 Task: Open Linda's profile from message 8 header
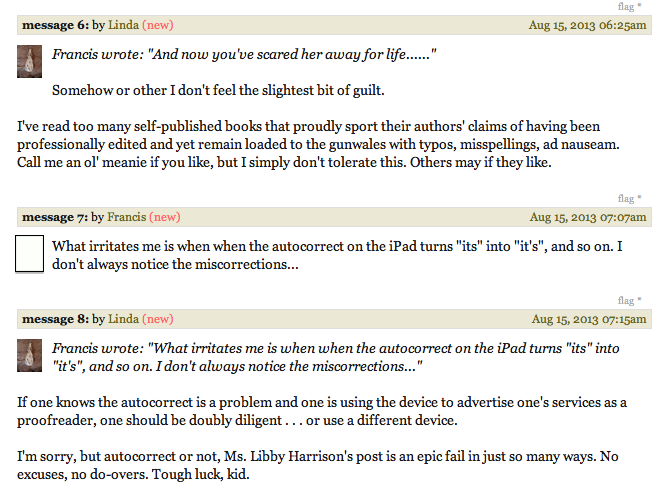[123, 319]
